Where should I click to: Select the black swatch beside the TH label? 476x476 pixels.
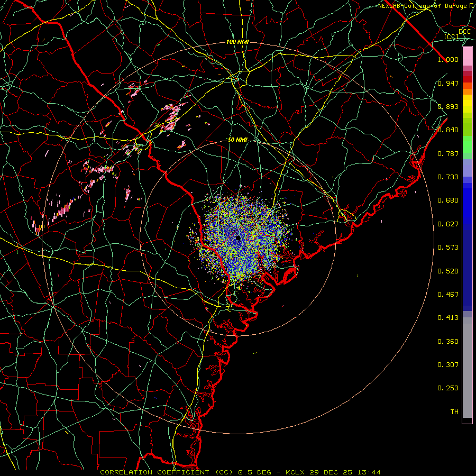coord(467,420)
